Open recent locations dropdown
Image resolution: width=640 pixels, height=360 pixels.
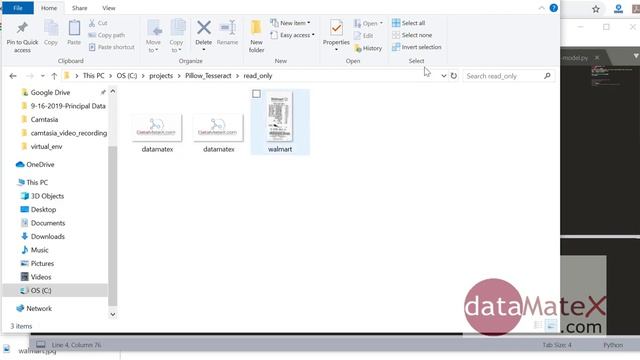tap(42, 76)
